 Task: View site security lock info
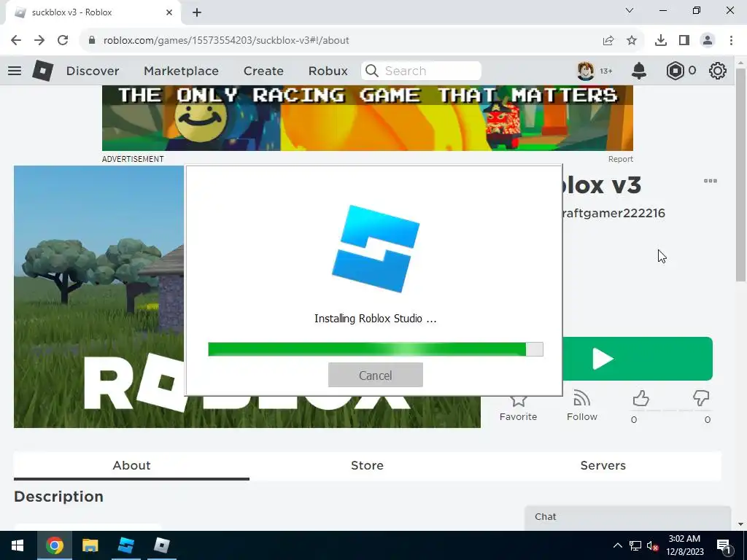coord(92,41)
